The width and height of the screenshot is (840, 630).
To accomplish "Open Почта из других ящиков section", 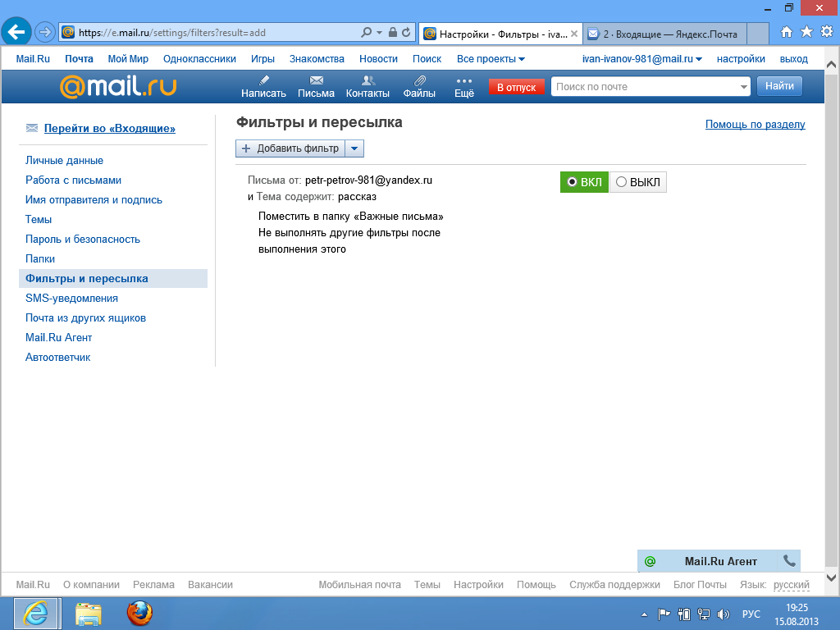I will click(85, 317).
